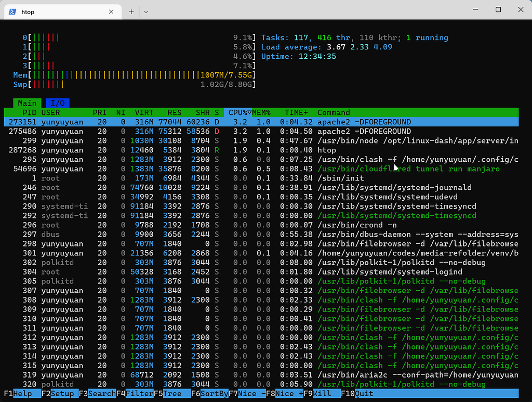The image size is (532, 402).
Task: Switch to the I/O tab
Action: pos(57,103)
